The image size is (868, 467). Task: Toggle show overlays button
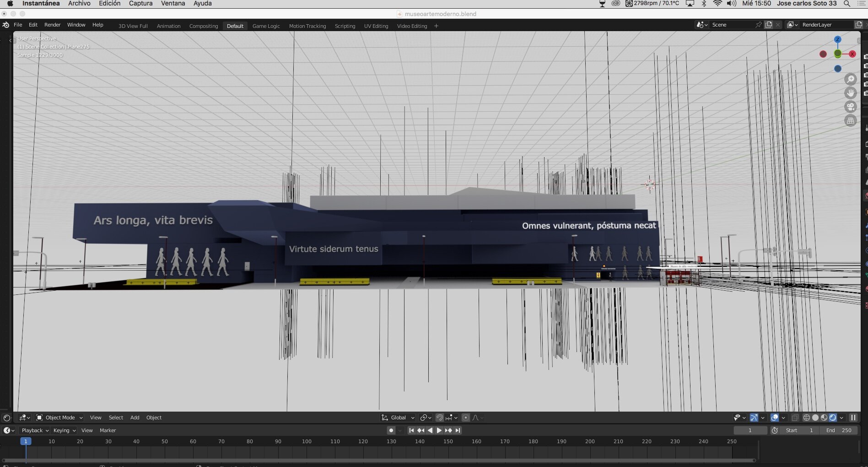pos(775,418)
